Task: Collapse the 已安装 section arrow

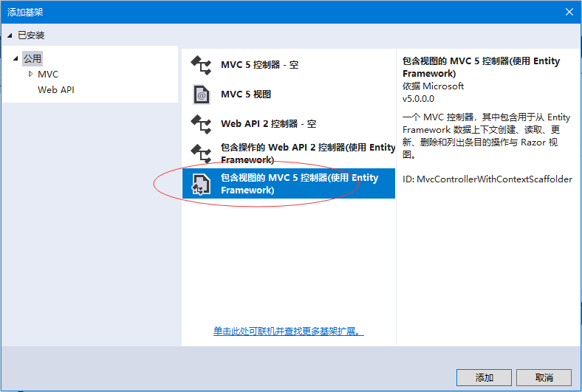Action: (x=10, y=35)
